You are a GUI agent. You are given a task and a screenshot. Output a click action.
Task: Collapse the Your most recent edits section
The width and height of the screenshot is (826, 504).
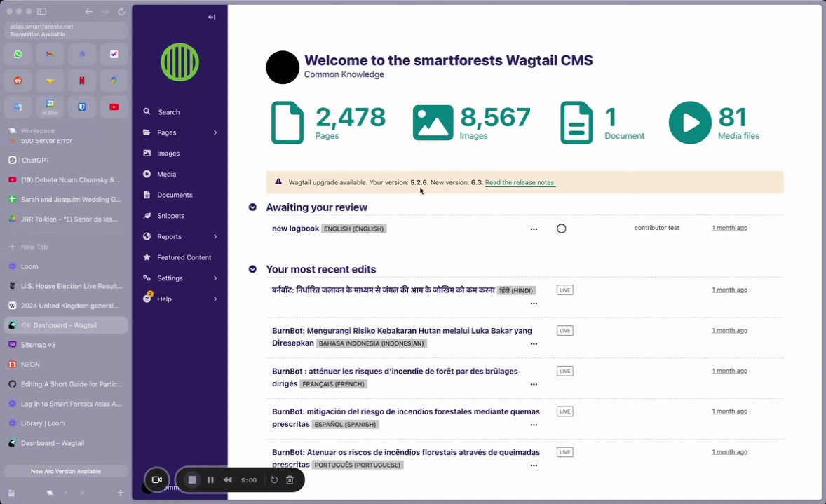[252, 269]
